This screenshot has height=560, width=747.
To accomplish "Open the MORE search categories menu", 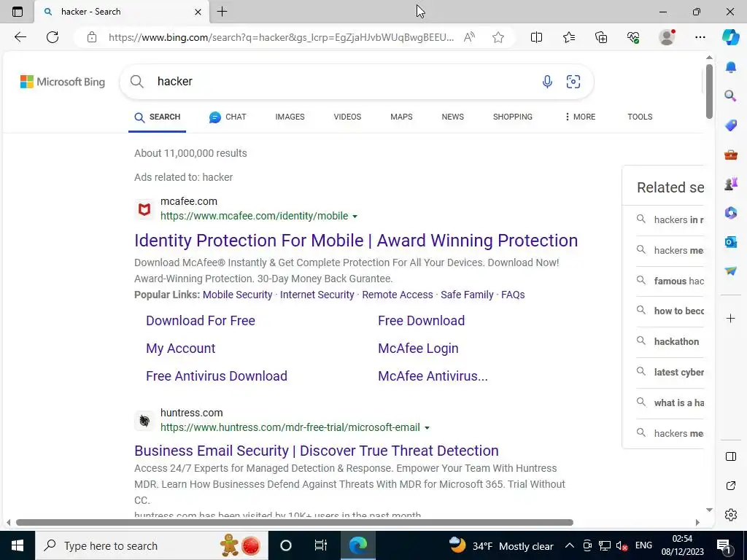I will pyautogui.click(x=580, y=117).
